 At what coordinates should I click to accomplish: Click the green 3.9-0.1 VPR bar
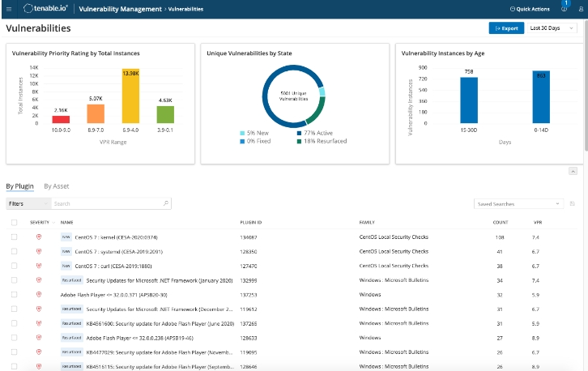coord(165,114)
